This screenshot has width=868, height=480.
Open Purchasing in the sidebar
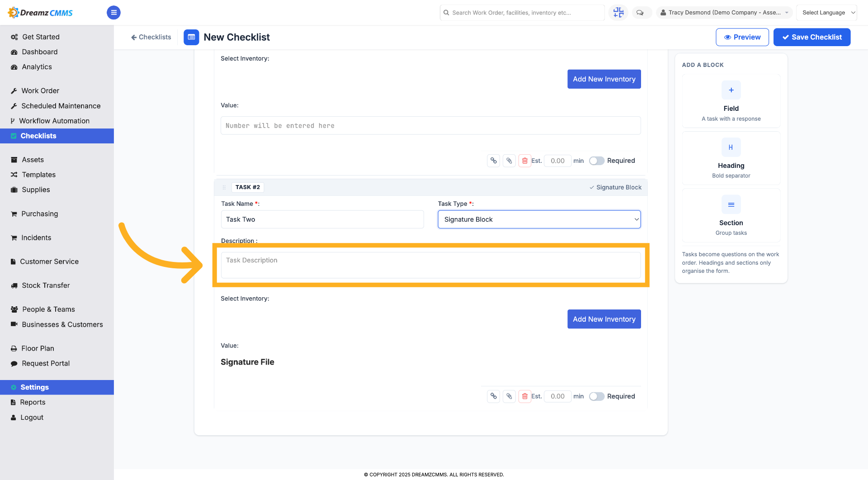pyautogui.click(x=40, y=214)
